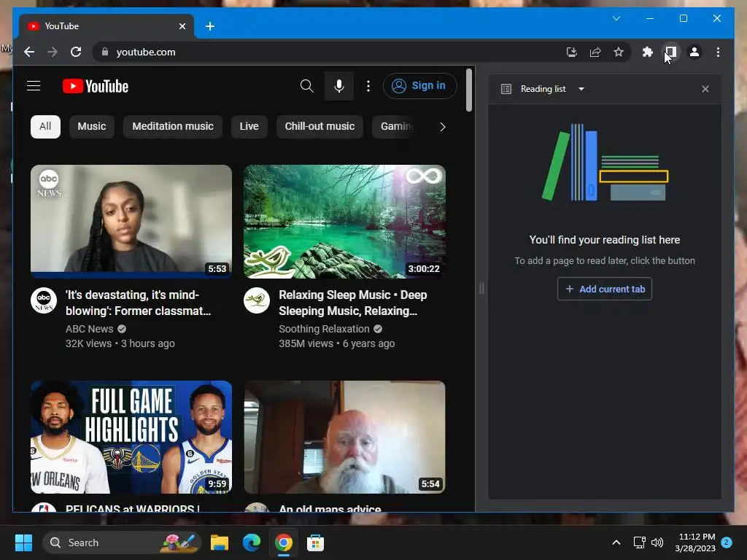Open PELICANS at WARRIORS video title
The height and width of the screenshot is (560, 747).
point(132,508)
